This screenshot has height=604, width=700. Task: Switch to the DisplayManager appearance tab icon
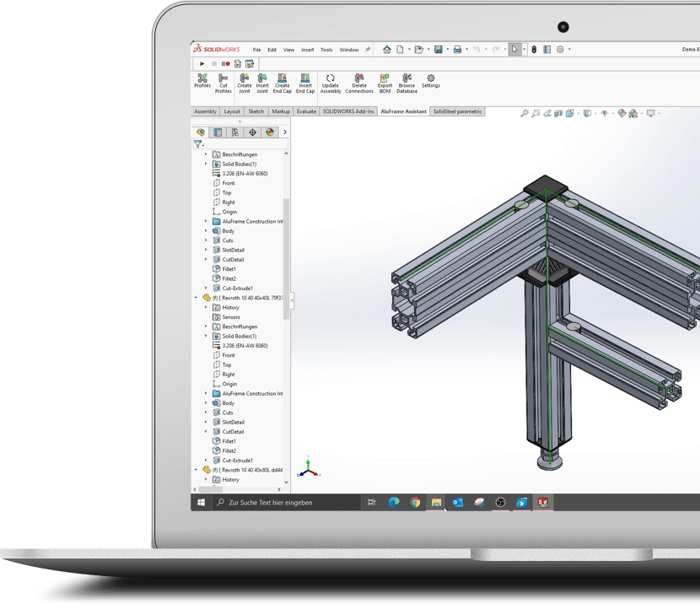(270, 132)
